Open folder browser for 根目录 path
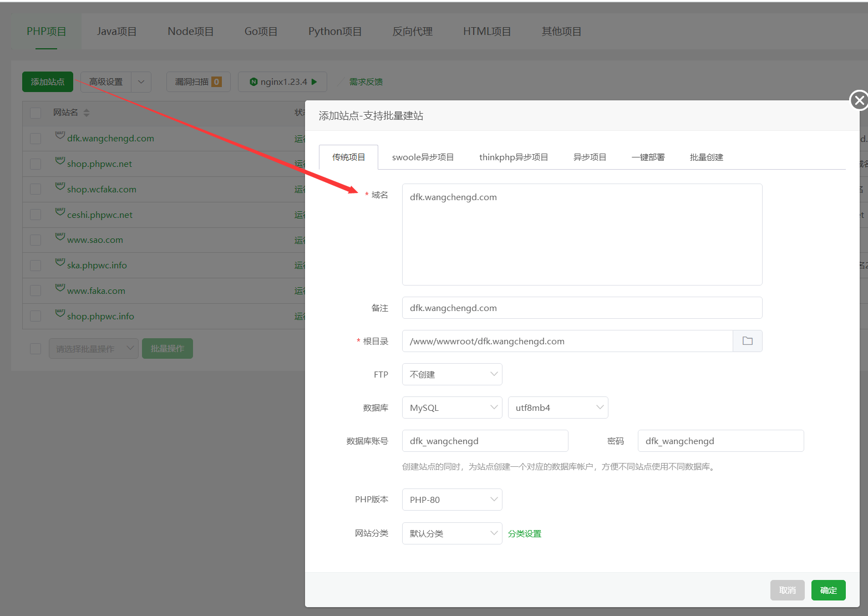868x616 pixels. [x=748, y=341]
